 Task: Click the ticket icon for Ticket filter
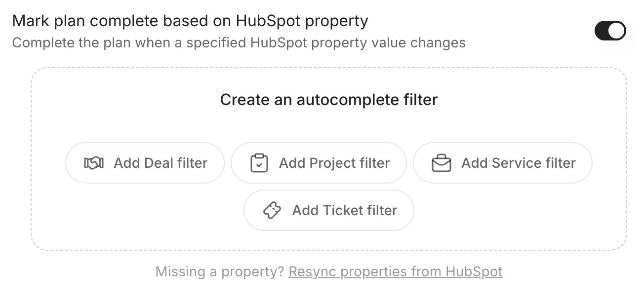coord(272,210)
